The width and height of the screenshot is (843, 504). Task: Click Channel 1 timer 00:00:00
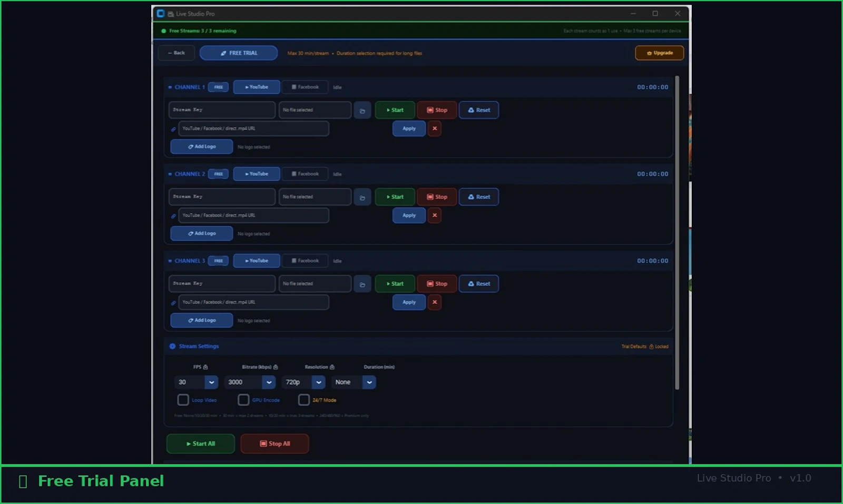652,87
